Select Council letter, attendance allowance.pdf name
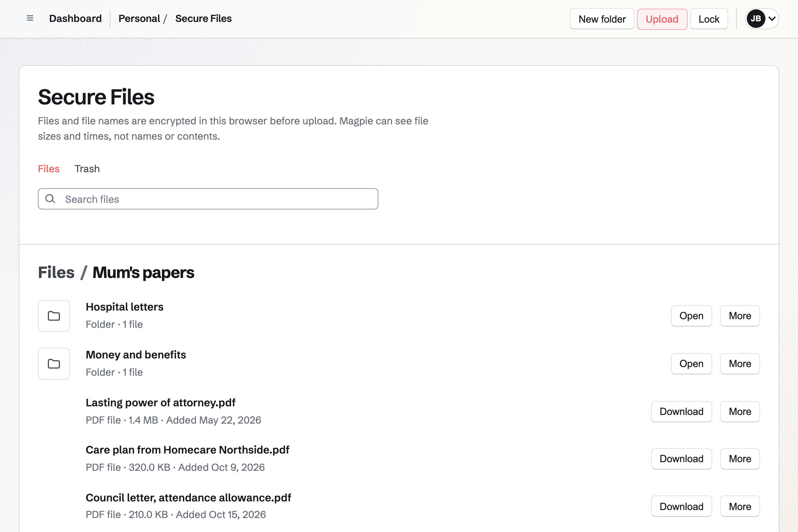This screenshot has height=532, width=798. pos(188,497)
